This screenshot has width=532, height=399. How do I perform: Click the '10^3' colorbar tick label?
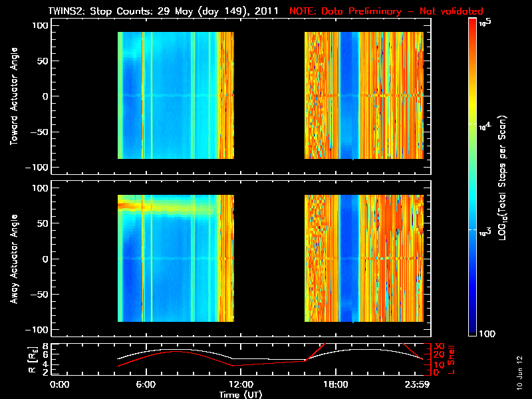[x=485, y=232]
